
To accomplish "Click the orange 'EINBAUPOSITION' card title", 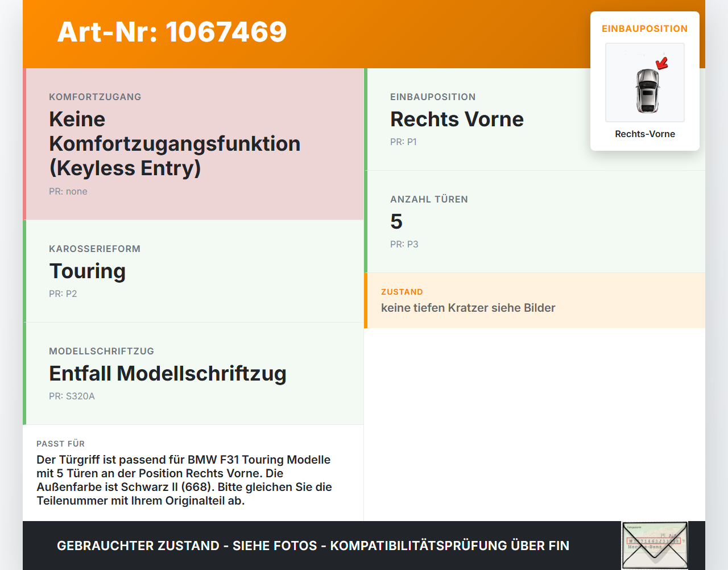I will pos(645,28).
